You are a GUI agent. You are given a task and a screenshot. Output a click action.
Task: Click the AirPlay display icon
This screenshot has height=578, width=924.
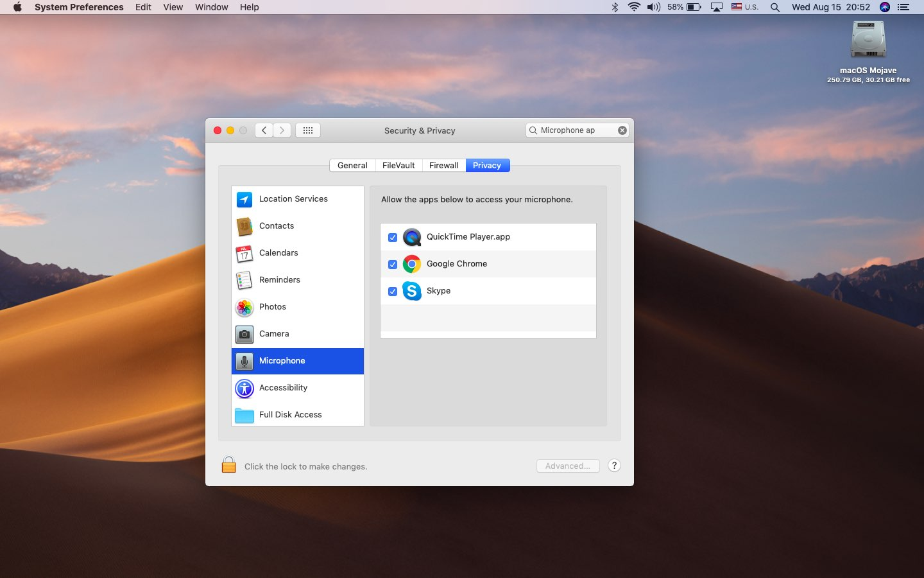point(717,7)
